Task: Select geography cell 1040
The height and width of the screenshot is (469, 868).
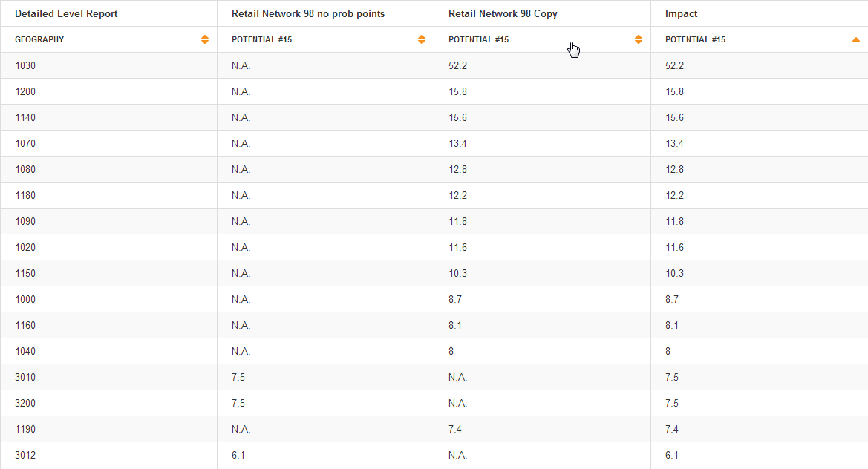Action: pos(25,352)
